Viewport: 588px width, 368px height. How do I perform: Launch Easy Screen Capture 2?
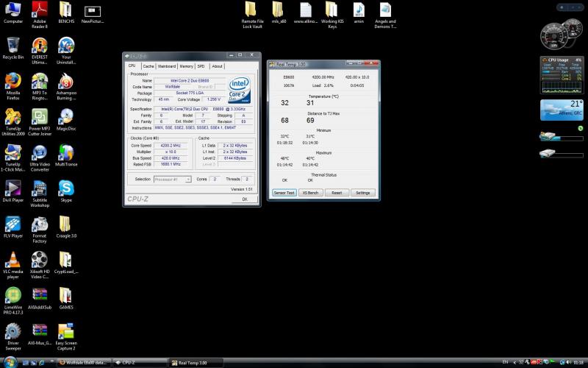(66, 336)
